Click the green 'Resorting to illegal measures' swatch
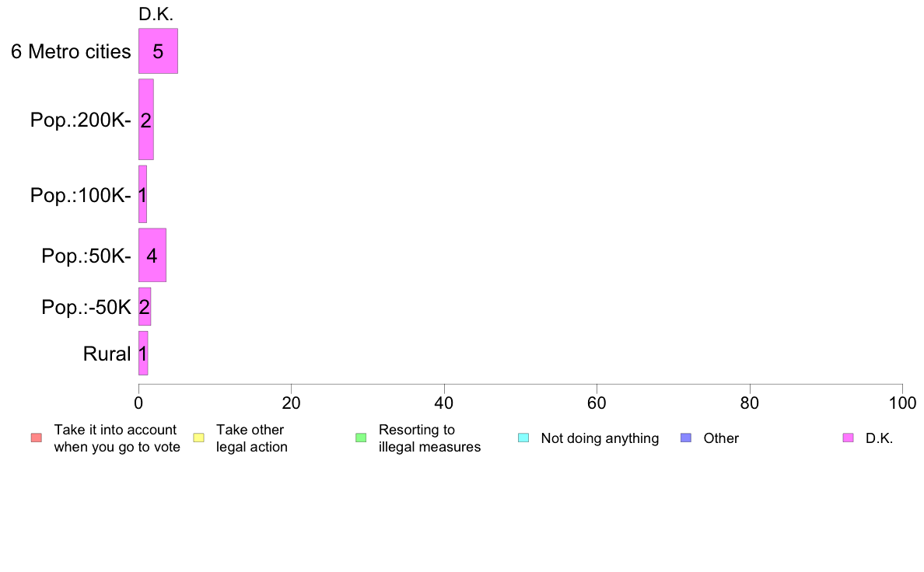This screenshot has width=924, height=572. click(361, 438)
